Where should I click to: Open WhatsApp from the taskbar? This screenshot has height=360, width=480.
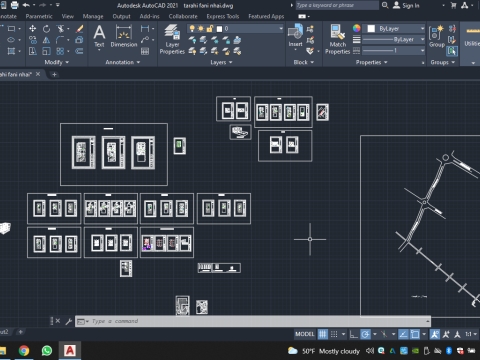[x=47, y=351]
